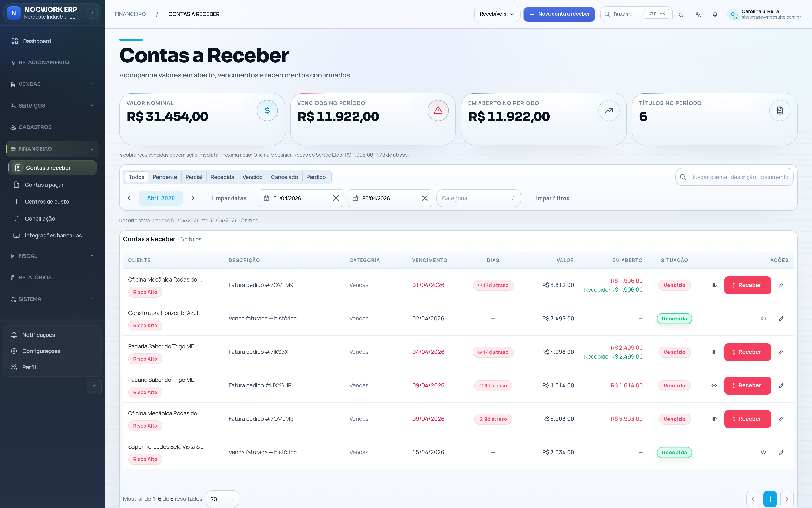Viewport: 812px width, 508px height.
Task: Collapse the FINANCEIRO sidebar section
Action: tap(52, 149)
